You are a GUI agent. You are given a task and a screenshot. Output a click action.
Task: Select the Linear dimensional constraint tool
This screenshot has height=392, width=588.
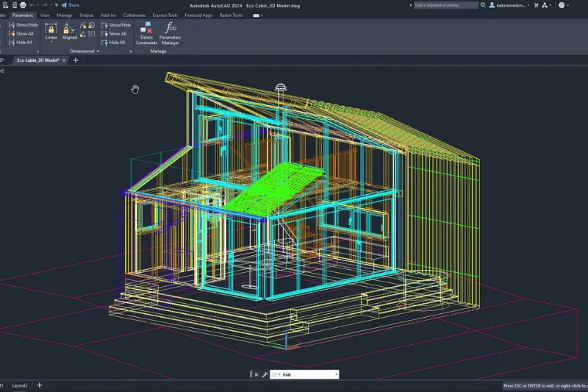click(x=51, y=28)
